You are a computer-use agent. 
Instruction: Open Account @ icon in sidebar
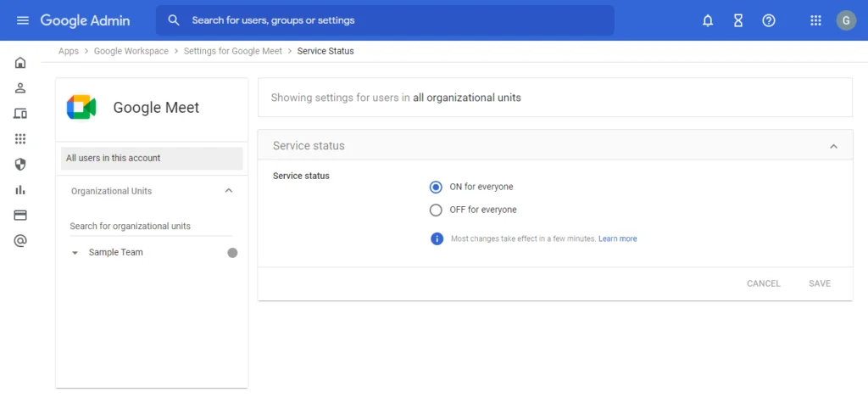(x=20, y=240)
